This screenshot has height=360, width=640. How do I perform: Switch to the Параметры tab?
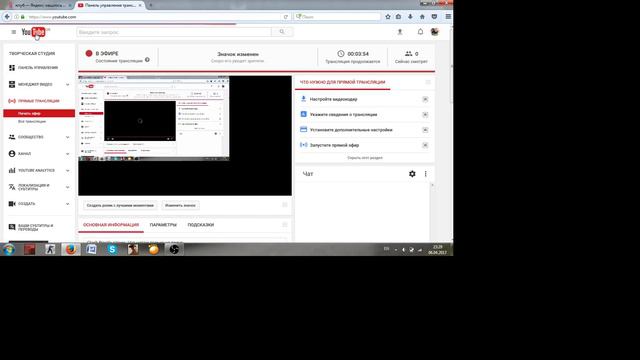pyautogui.click(x=163, y=225)
